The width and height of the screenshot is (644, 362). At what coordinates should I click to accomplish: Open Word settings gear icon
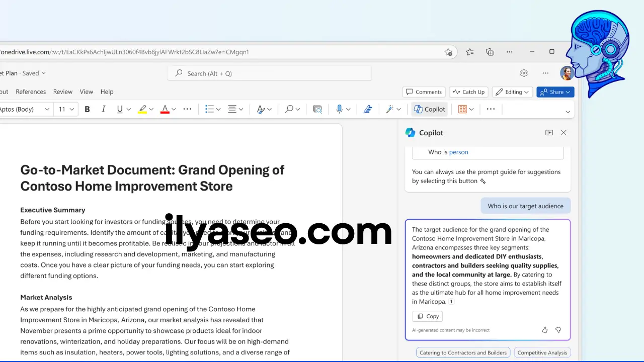point(524,73)
